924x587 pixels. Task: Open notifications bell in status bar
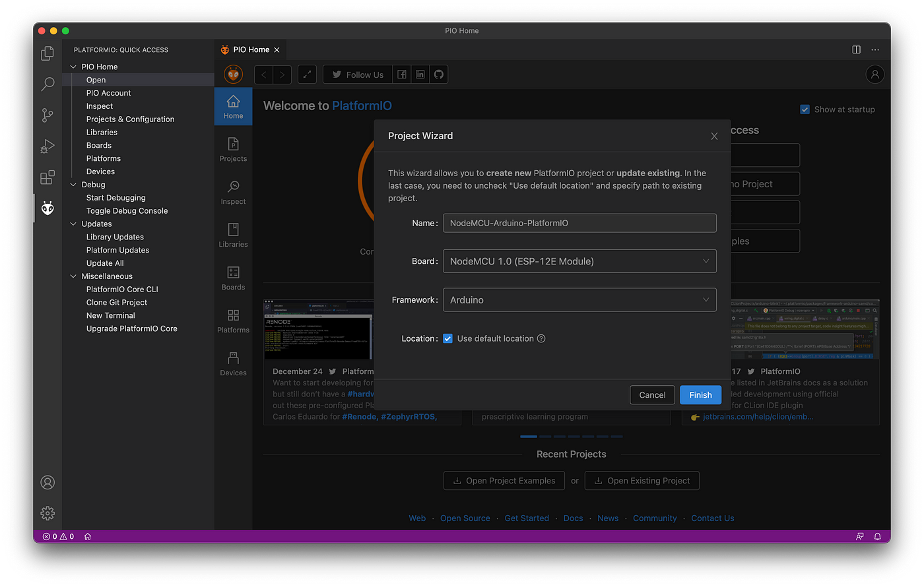click(x=878, y=536)
